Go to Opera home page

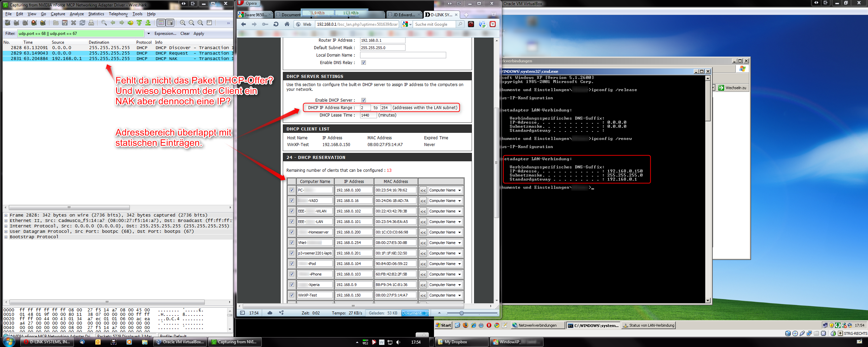[x=287, y=24]
